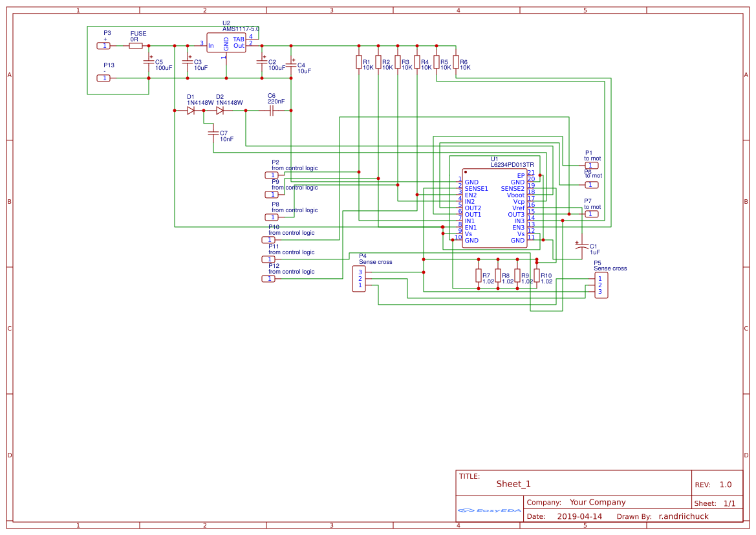Screen dimensions: 756x535
Task: Click the AMS1117-5.0 regulator U2 symbol
Action: [226, 43]
